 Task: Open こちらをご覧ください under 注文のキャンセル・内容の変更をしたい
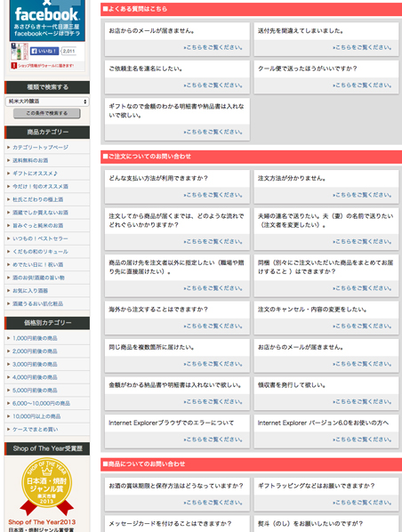[362, 326]
